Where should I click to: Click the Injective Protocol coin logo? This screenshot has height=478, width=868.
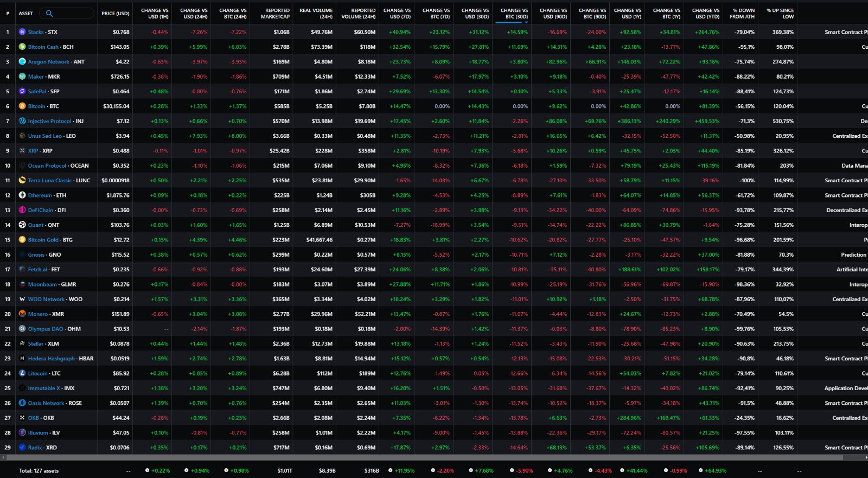[22, 121]
